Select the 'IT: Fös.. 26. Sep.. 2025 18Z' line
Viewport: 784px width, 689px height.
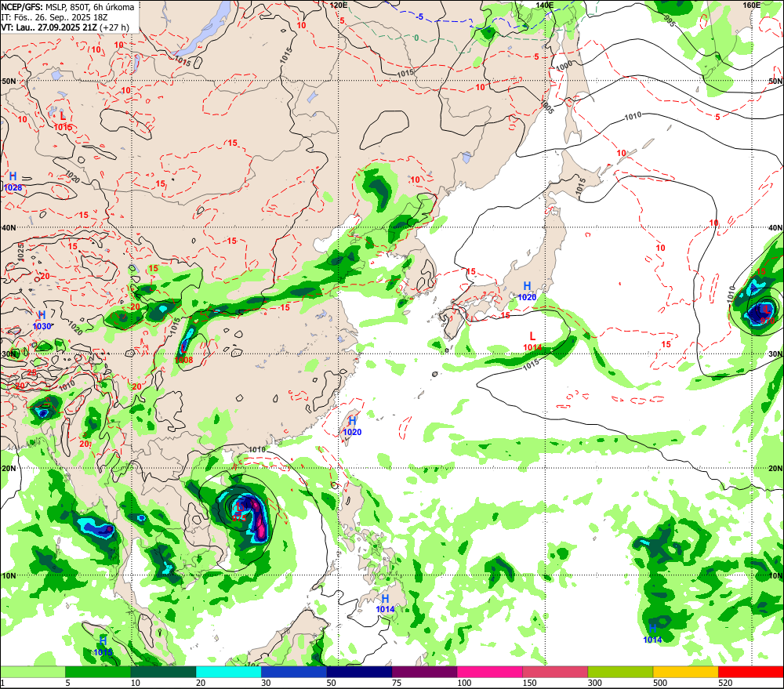click(x=54, y=17)
